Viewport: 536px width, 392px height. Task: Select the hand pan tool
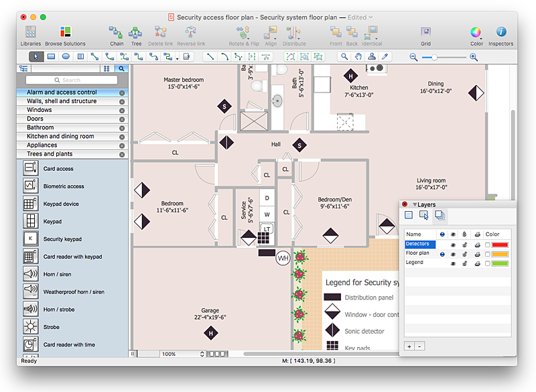pyautogui.click(x=358, y=57)
